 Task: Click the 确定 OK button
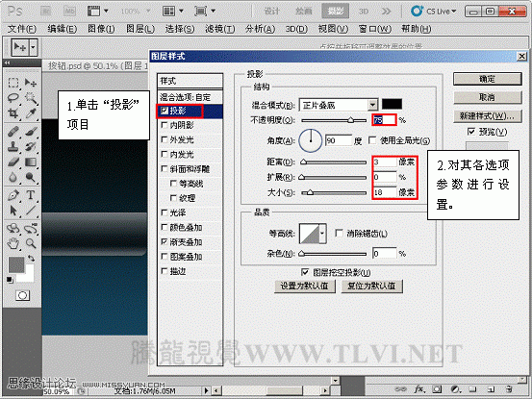[x=487, y=79]
